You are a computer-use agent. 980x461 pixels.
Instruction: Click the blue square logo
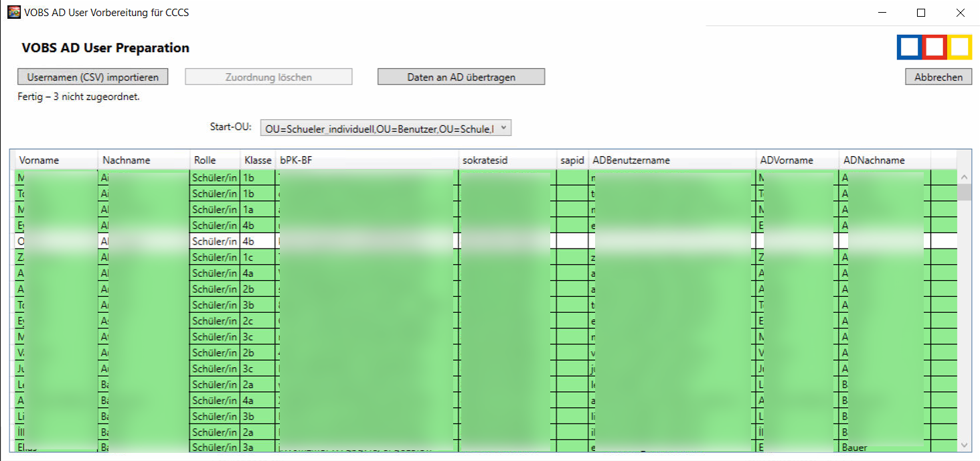[x=909, y=47]
